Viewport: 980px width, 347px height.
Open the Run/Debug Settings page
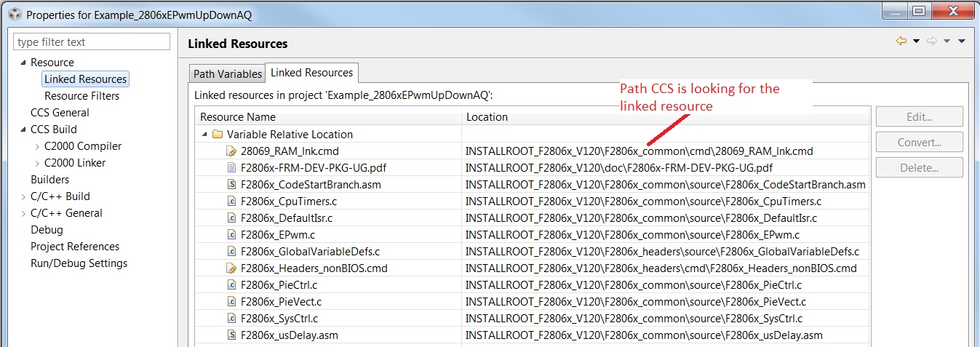click(79, 263)
